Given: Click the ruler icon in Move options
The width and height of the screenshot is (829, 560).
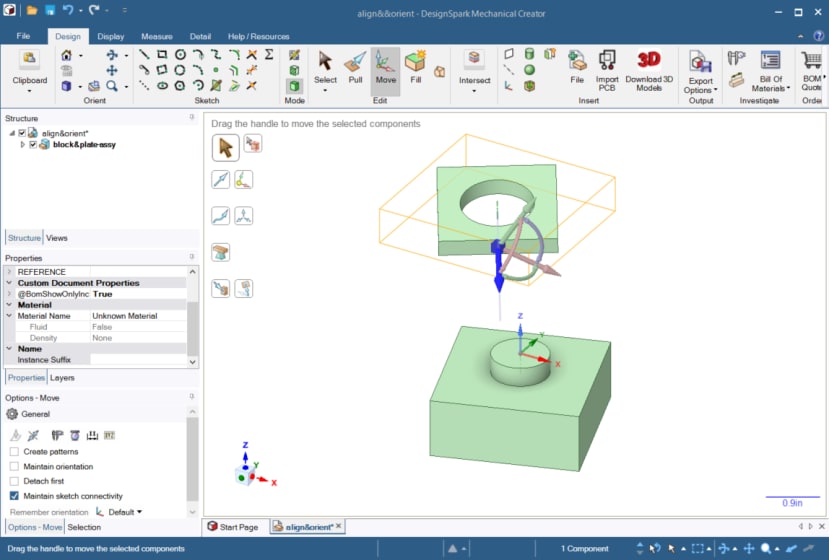Looking at the screenshot, I should pos(92,435).
